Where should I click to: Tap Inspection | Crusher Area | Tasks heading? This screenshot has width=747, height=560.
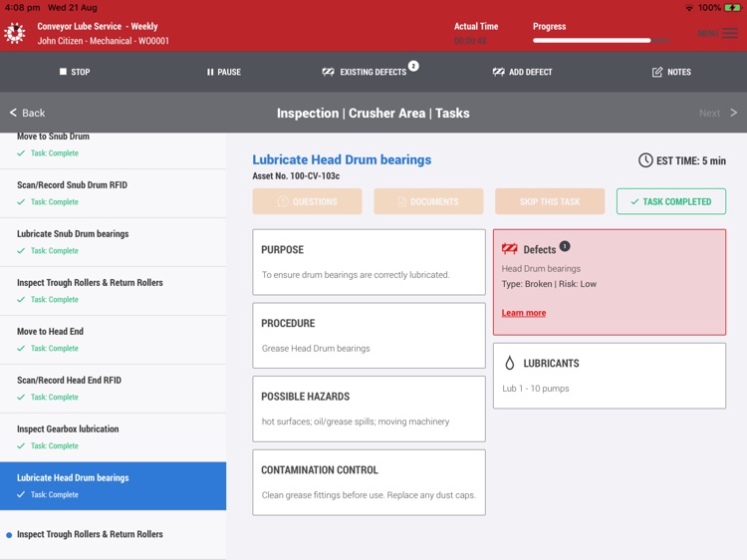click(x=373, y=113)
